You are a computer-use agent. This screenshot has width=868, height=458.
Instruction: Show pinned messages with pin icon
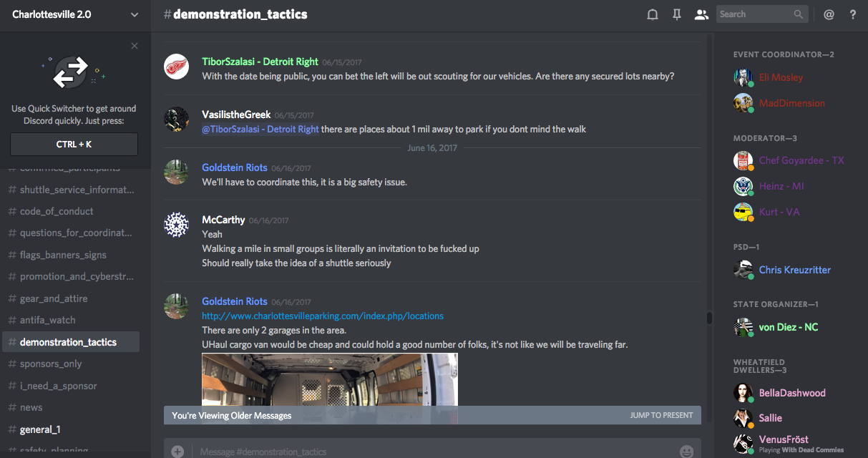point(676,14)
